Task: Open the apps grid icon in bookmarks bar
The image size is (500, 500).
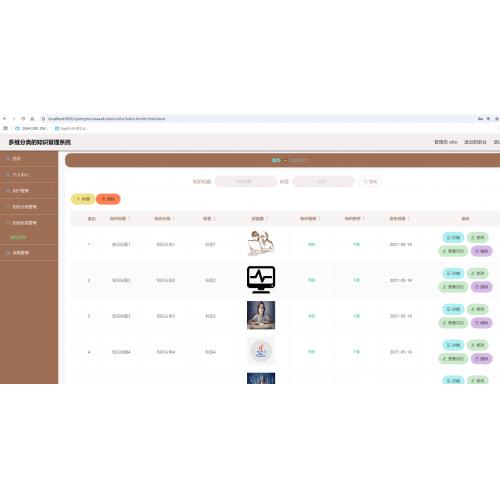Action: pyautogui.click(x=5, y=128)
